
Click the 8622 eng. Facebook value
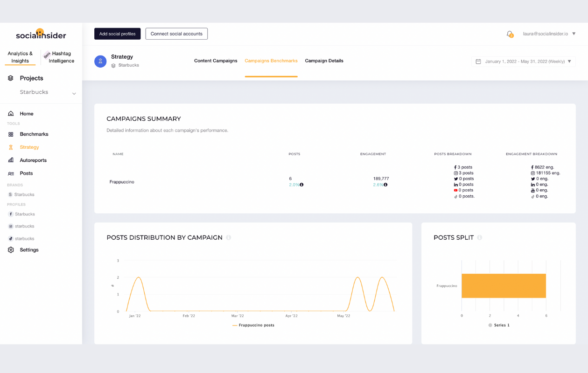tap(544, 167)
